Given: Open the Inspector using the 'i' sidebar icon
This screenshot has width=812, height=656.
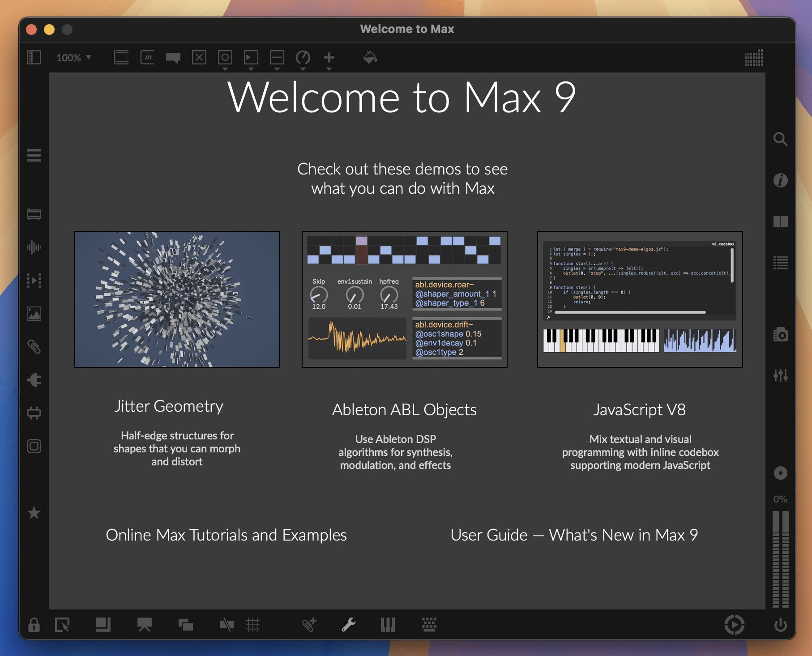Looking at the screenshot, I should (x=781, y=180).
